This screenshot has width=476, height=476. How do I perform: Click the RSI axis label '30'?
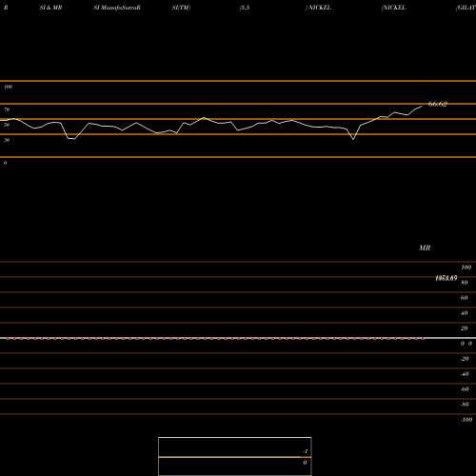[7, 140]
